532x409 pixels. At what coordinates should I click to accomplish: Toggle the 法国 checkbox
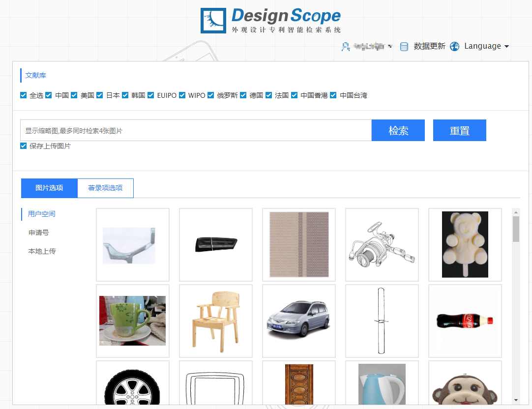269,95
